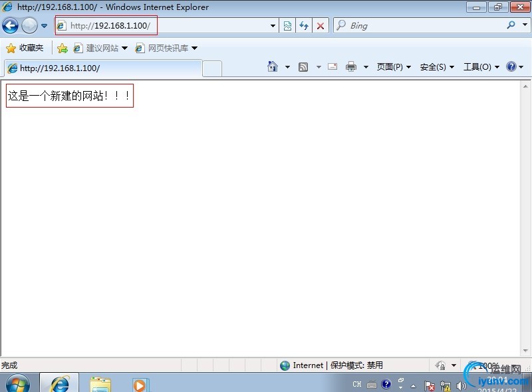532x392 pixels.
Task: Click the search magnifier button
Action: pyautogui.click(x=511, y=25)
